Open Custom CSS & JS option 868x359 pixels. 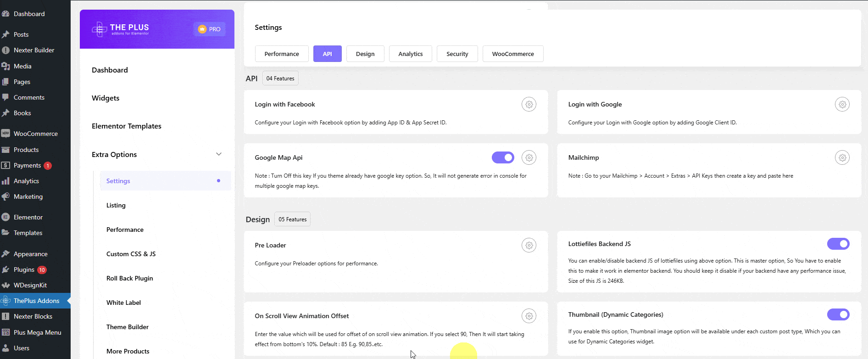[131, 254]
